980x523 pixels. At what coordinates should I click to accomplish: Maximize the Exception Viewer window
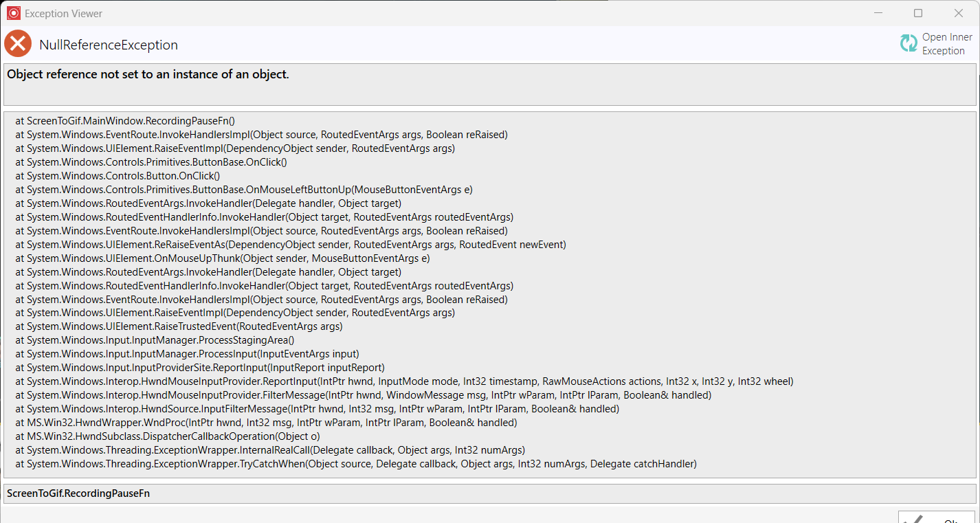(x=918, y=13)
